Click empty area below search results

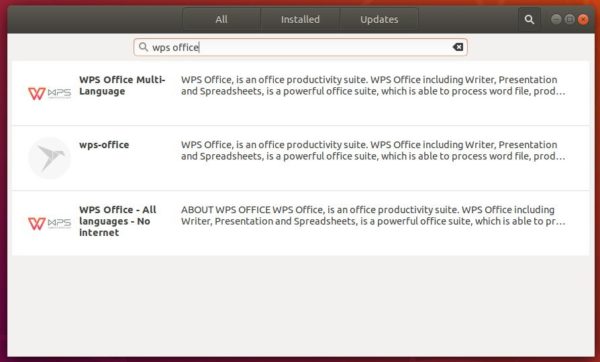point(300,306)
